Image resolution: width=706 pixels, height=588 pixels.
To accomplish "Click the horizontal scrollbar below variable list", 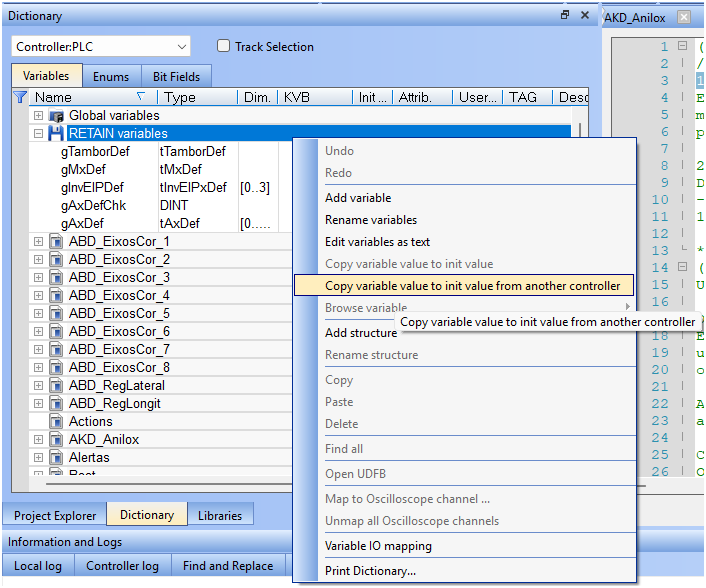I will click(x=169, y=484).
